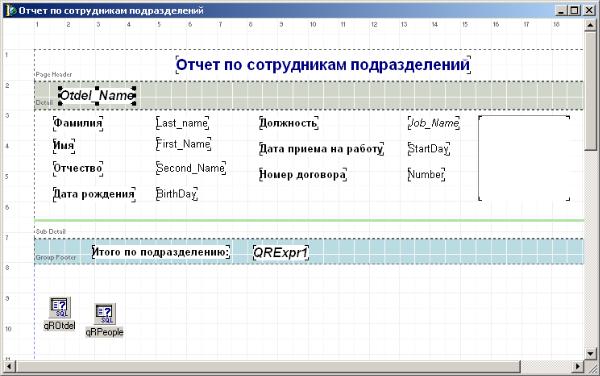Close the report designer window
600x376 pixels.
(x=589, y=10)
